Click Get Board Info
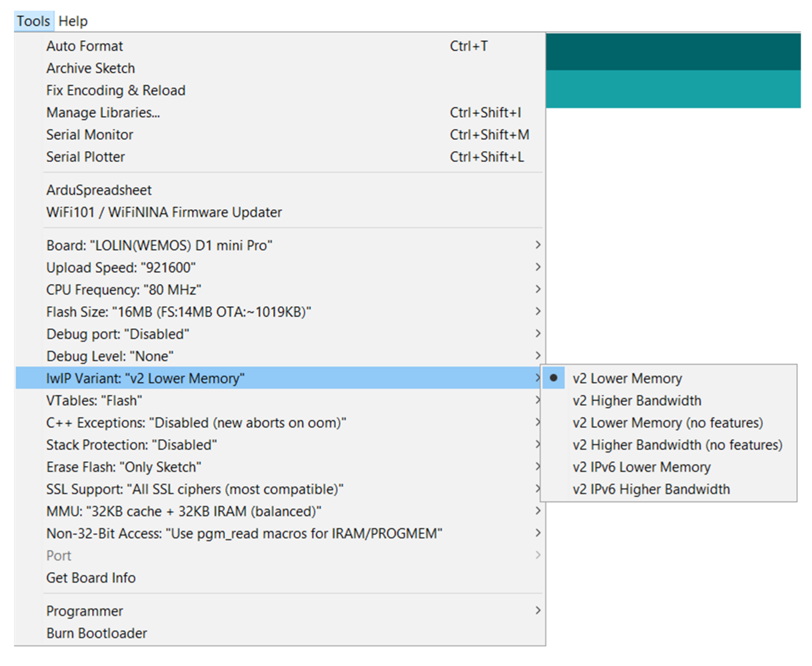812x666 pixels. [x=91, y=578]
